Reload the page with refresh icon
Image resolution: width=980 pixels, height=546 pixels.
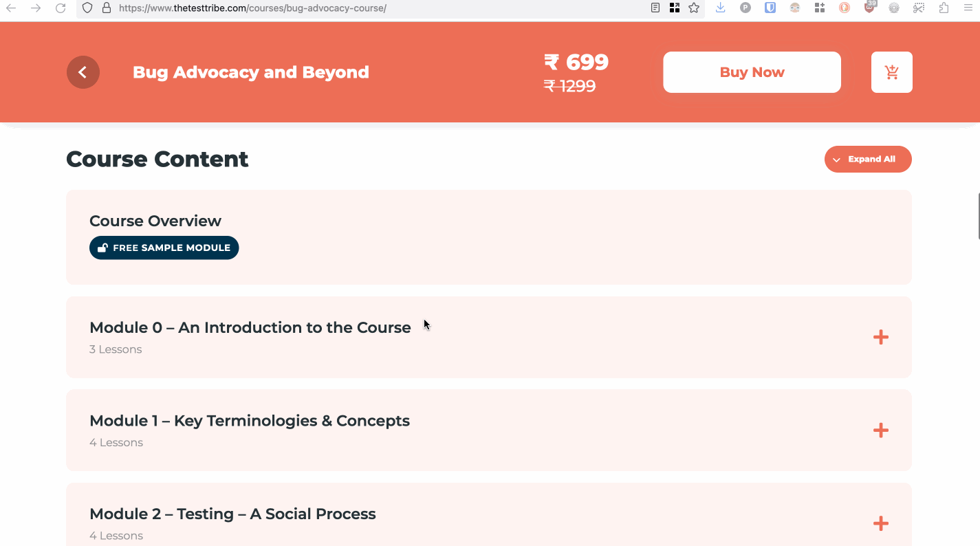pos(61,8)
